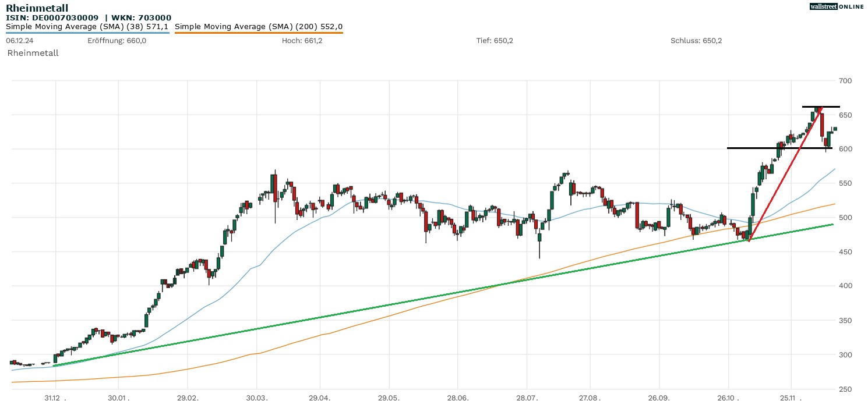Viewport: 868px width, 401px height.
Task: Click the 25.11. date axis label
Action: point(791,397)
